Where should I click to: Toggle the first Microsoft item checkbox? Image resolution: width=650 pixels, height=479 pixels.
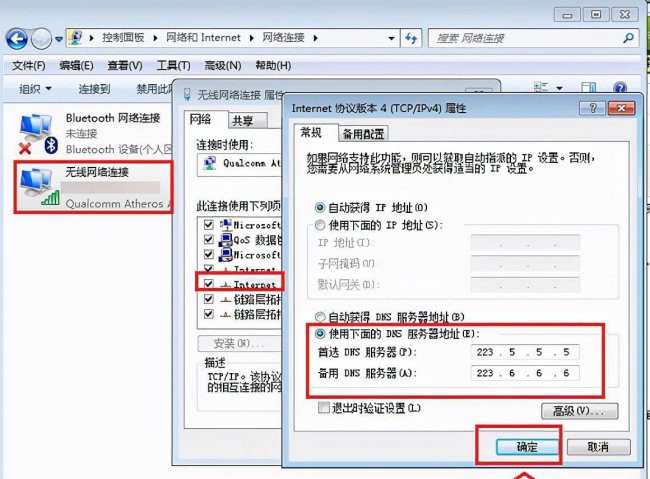[209, 225]
